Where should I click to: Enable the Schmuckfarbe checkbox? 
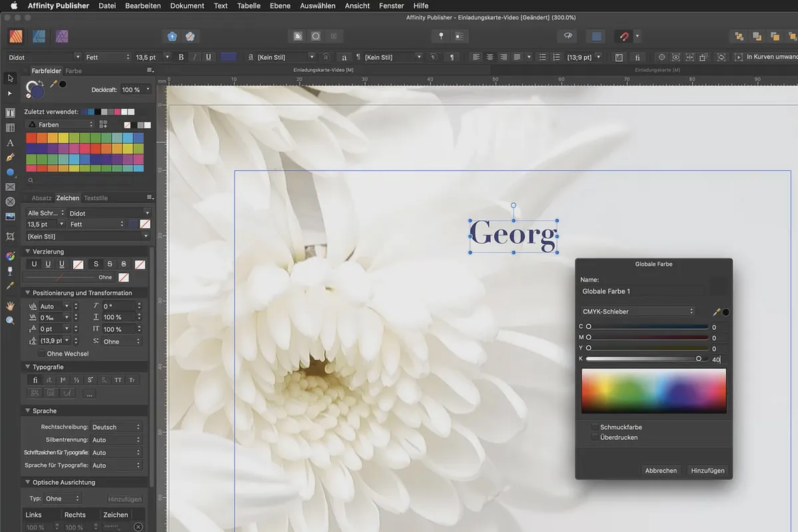pyautogui.click(x=595, y=427)
